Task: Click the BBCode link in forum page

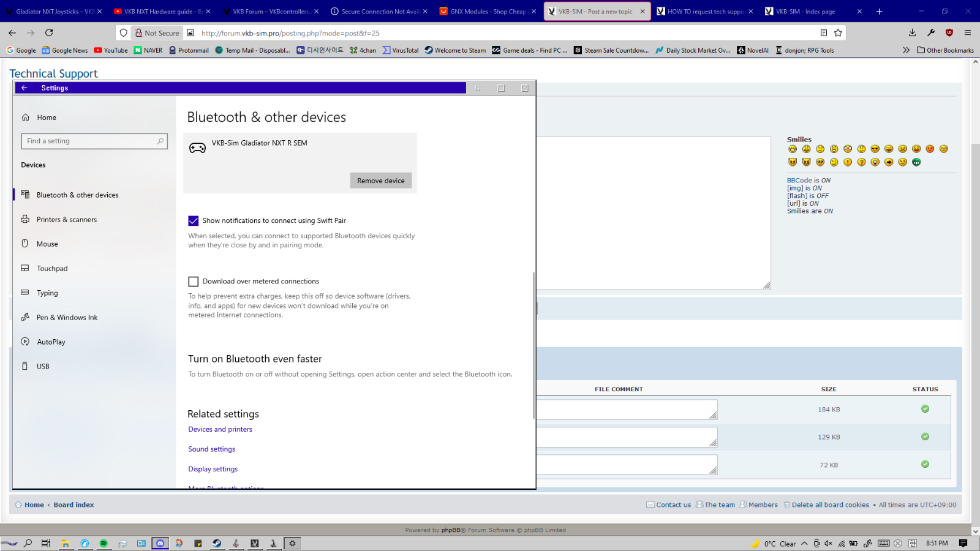Action: (x=799, y=181)
